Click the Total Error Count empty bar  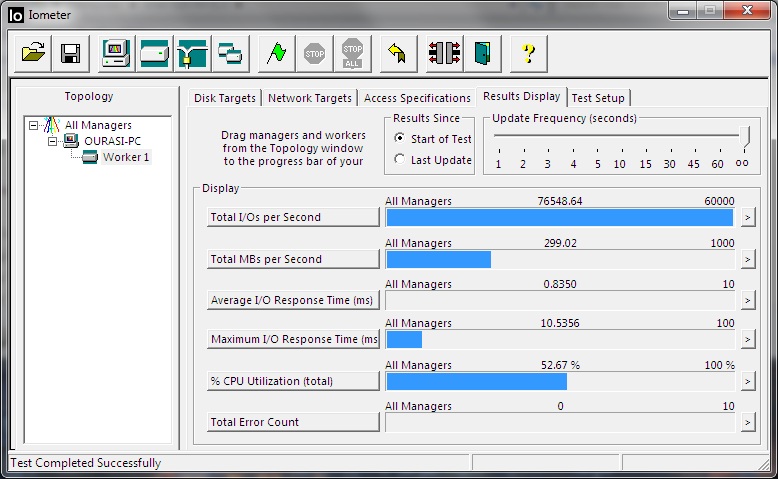pyautogui.click(x=560, y=422)
